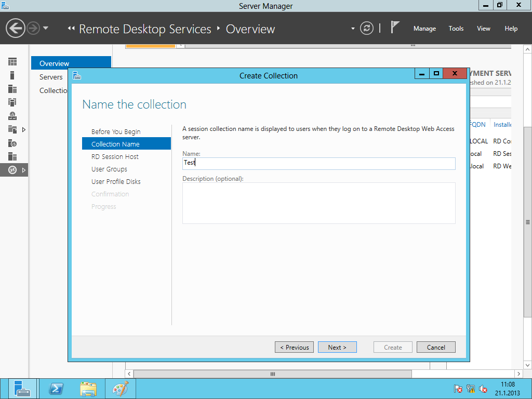Click the Back arrow navigation button
Image resolution: width=532 pixels, height=399 pixels.
point(16,28)
